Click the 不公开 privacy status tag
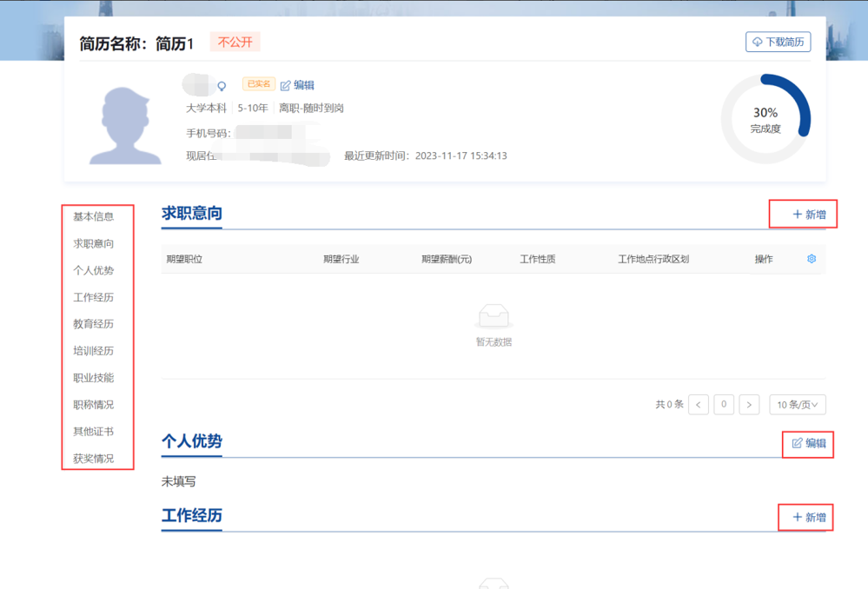This screenshot has height=589, width=868. pos(235,42)
